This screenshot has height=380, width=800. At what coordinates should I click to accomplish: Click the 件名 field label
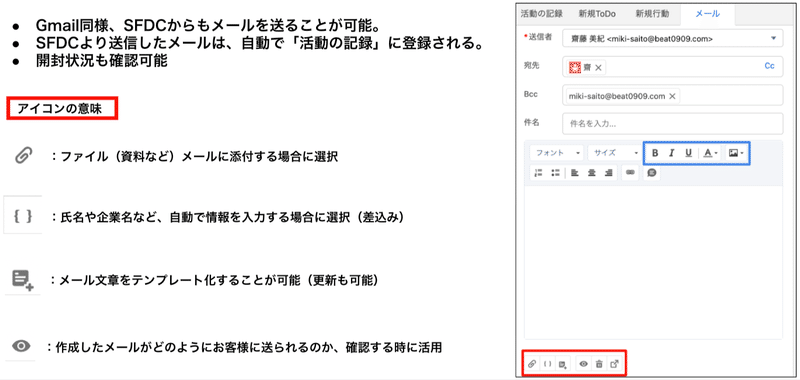(531, 123)
